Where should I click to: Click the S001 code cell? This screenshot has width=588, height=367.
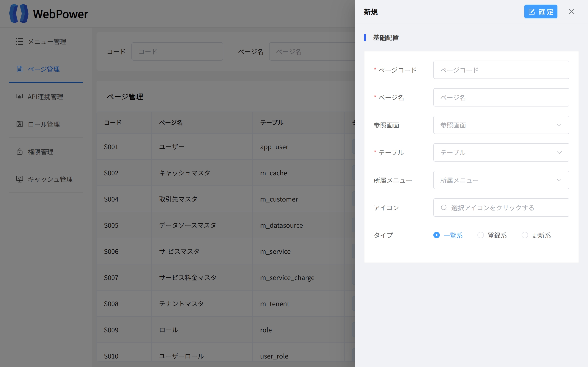[x=124, y=147]
